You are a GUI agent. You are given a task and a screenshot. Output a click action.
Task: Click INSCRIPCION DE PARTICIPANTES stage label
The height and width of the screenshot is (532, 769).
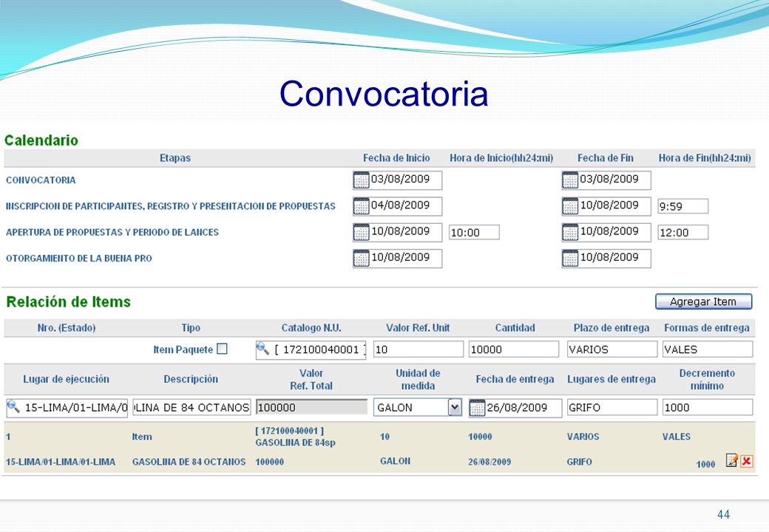tap(171, 206)
